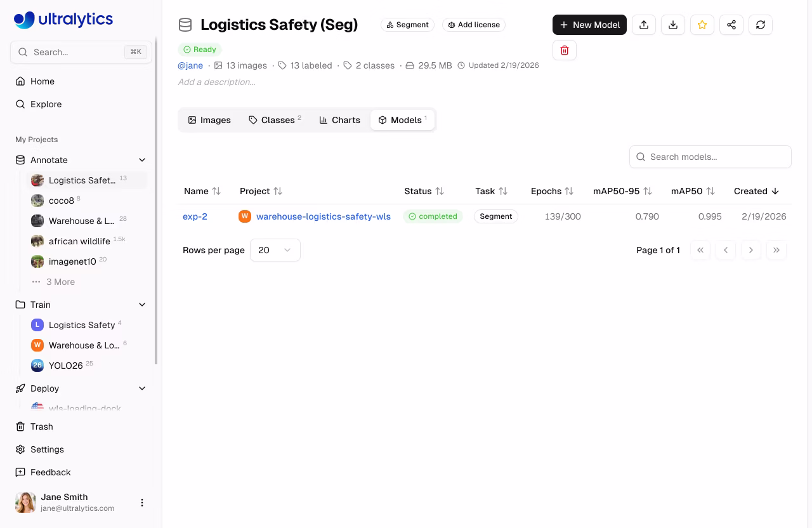Image resolution: width=812 pixels, height=528 pixels.
Task: Collapse the Train section
Action: 142,305
